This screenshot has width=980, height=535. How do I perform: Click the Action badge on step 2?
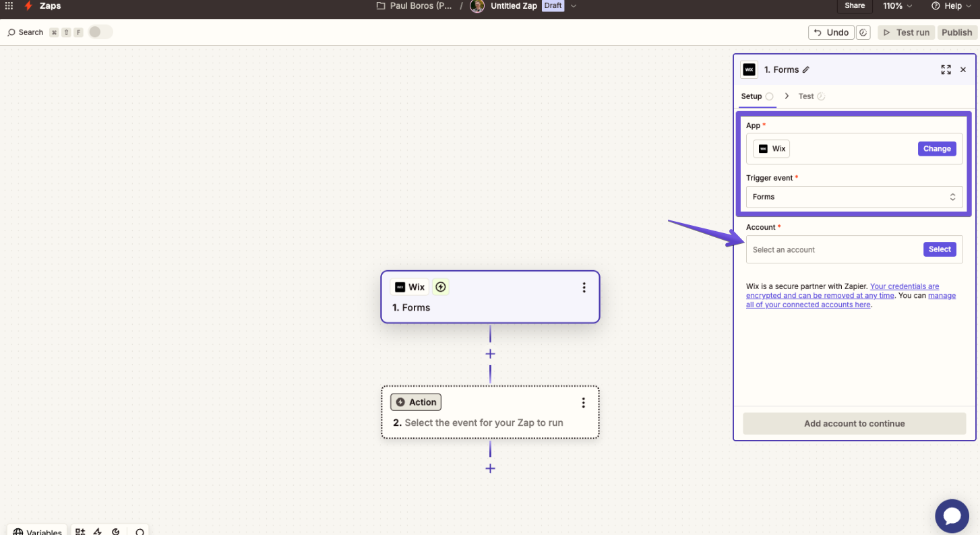416,402
